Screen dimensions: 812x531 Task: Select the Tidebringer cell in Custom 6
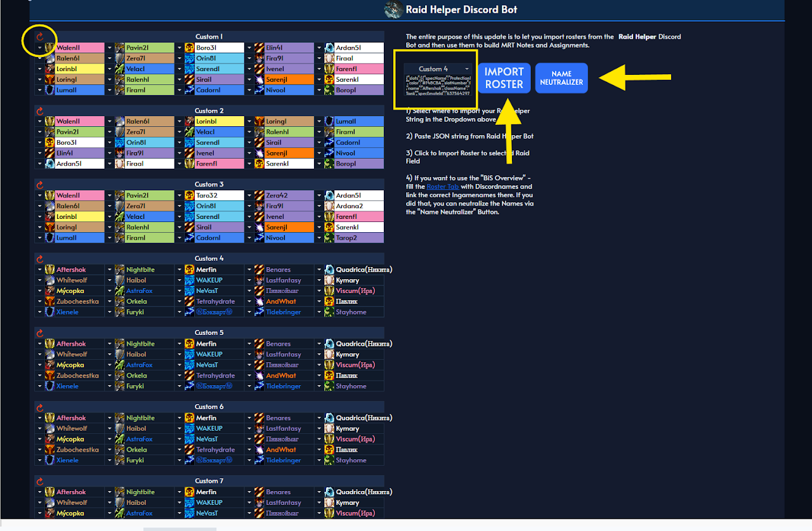point(289,461)
